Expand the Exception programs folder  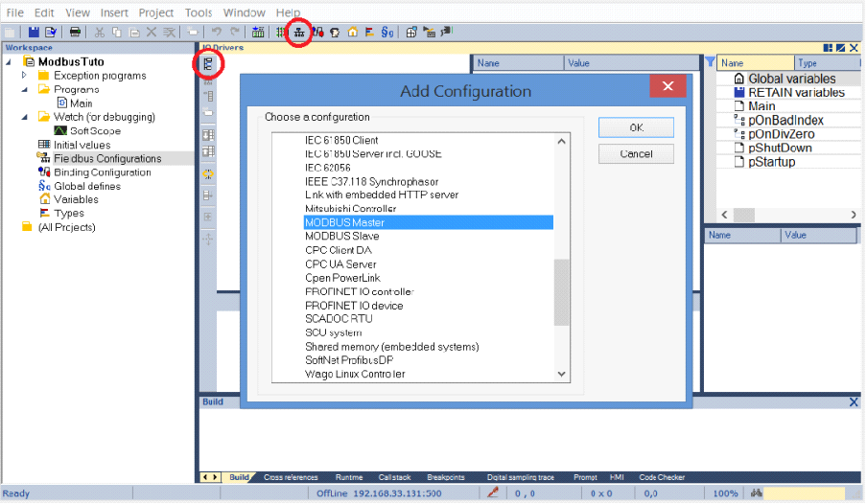pos(24,75)
